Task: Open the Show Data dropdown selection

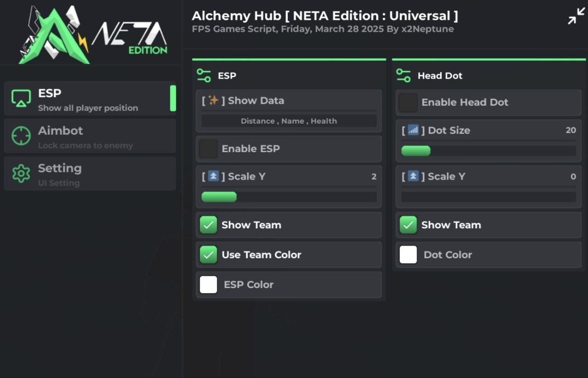Action: tap(288, 121)
